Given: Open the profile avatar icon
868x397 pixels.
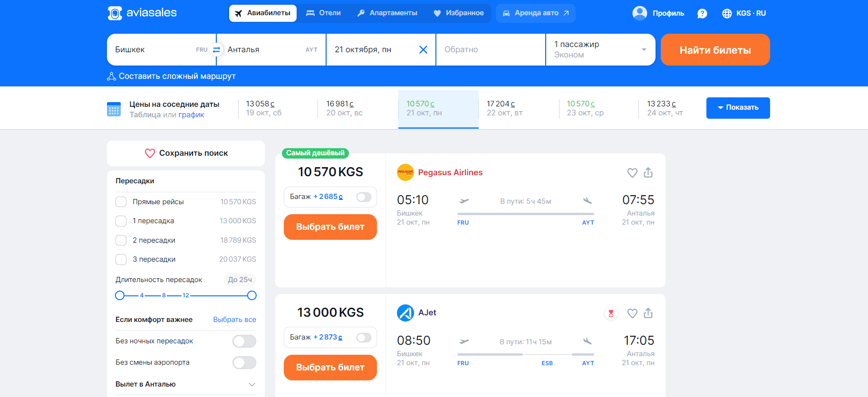Looking at the screenshot, I should 640,13.
